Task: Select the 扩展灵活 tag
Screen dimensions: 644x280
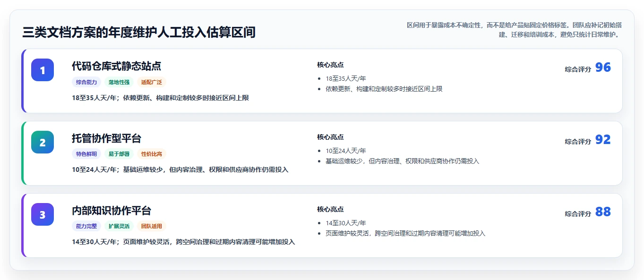Action: pyautogui.click(x=119, y=226)
